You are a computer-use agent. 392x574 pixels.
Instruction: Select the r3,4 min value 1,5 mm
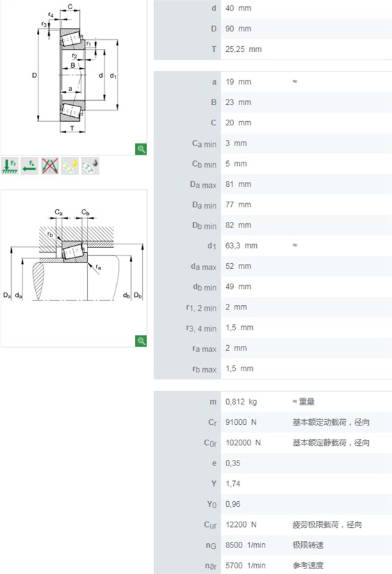coord(239,328)
